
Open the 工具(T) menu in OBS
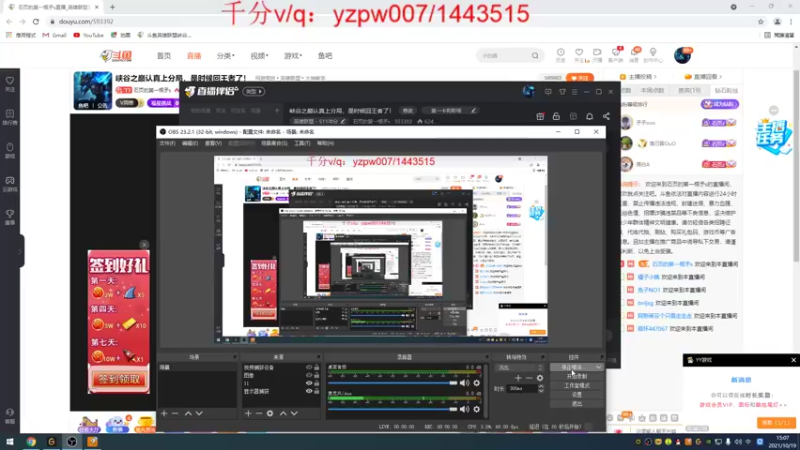tap(302, 143)
